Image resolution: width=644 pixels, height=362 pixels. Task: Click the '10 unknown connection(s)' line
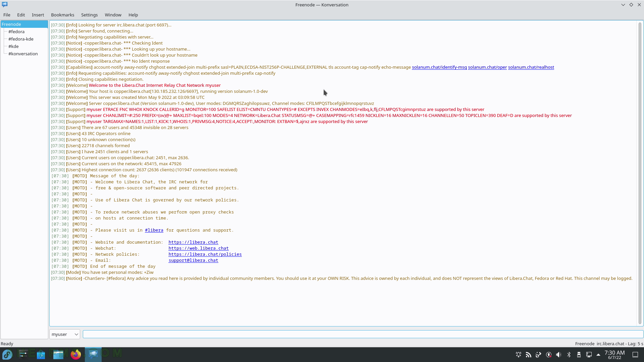93,139
